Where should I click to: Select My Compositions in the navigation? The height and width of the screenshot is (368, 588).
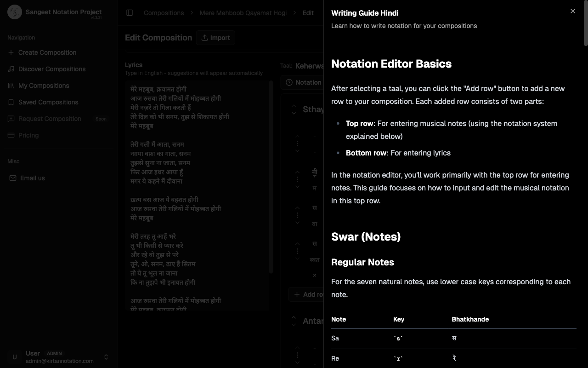tap(43, 86)
